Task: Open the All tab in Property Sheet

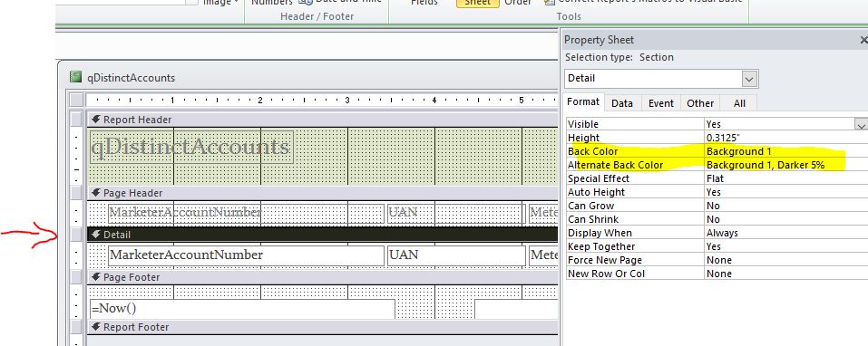Action: [x=739, y=103]
